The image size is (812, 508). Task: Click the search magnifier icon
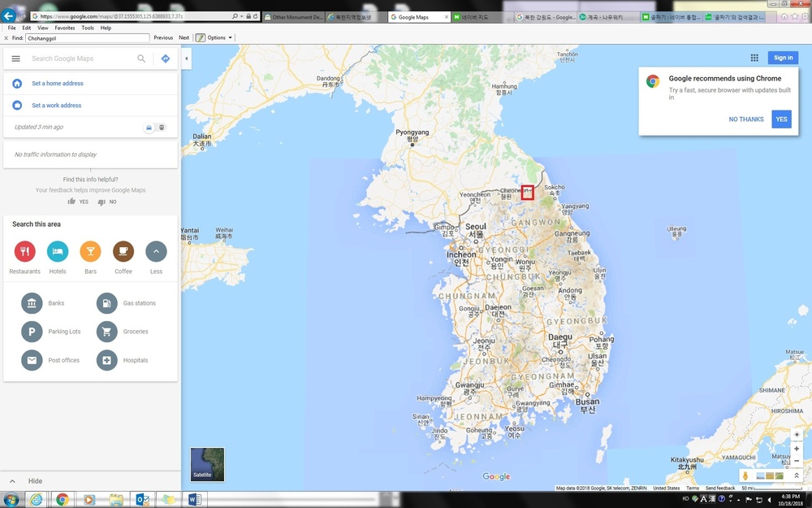[x=141, y=59]
